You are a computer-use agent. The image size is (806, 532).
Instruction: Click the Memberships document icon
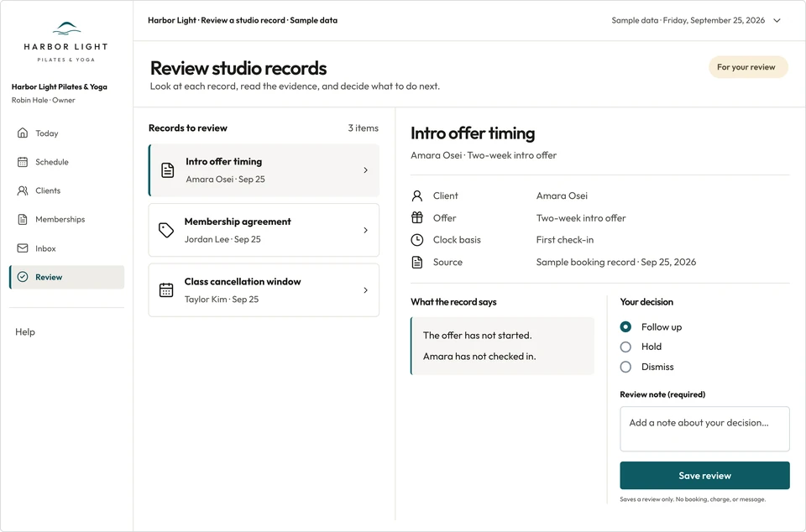[23, 219]
